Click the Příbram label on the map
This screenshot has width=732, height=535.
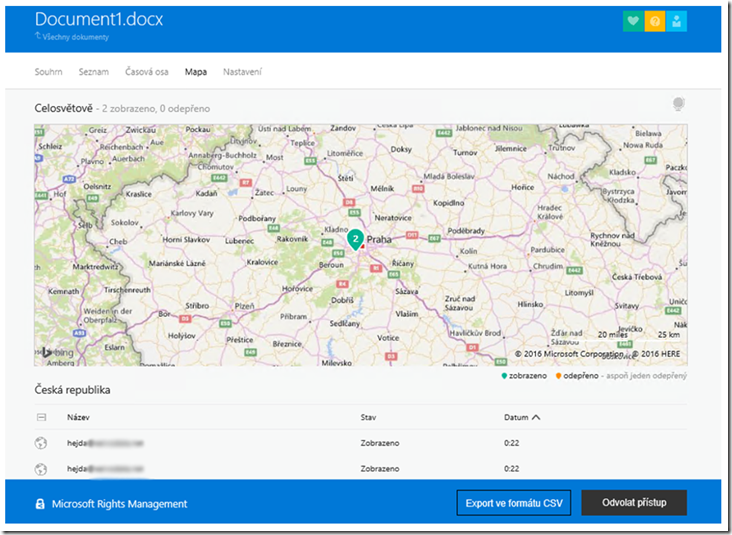(294, 317)
